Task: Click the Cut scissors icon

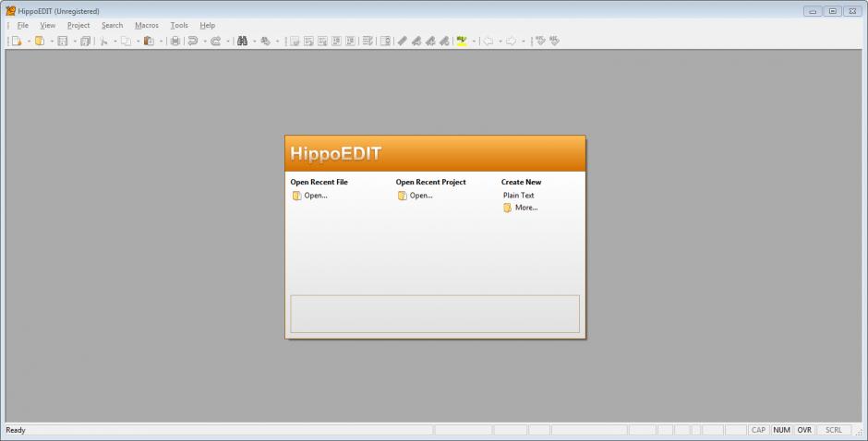Action: click(x=103, y=41)
